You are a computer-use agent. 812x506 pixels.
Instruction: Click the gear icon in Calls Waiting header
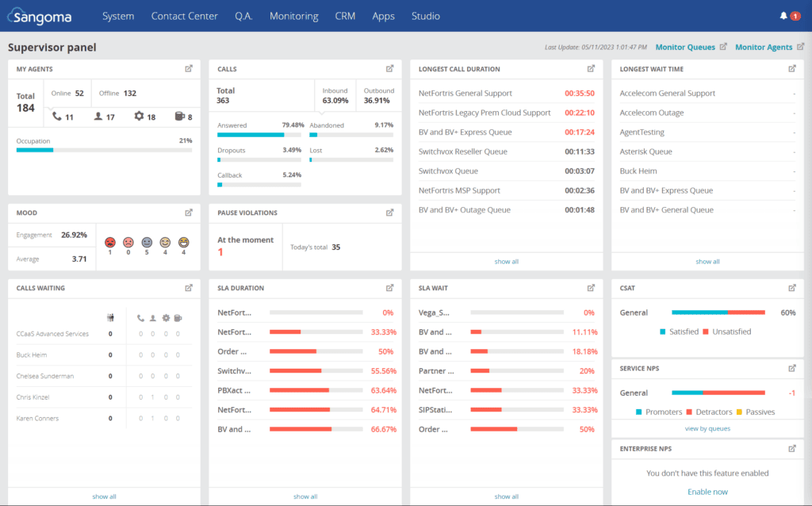click(166, 318)
